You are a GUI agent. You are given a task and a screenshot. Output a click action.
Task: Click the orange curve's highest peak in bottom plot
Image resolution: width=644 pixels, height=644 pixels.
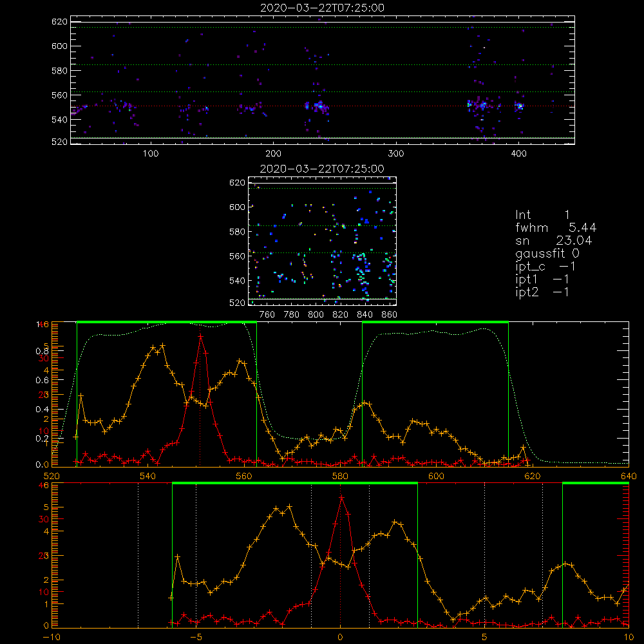pyautogui.click(x=290, y=506)
